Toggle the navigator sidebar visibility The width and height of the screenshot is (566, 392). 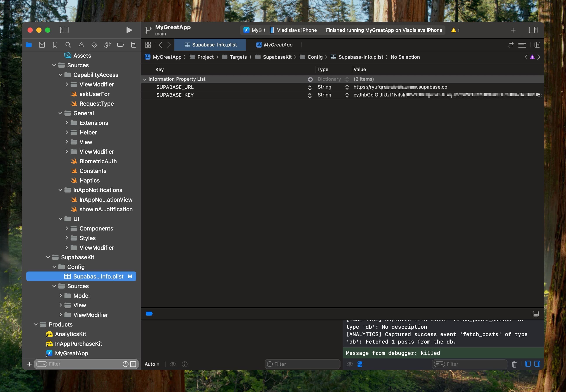pos(64,30)
